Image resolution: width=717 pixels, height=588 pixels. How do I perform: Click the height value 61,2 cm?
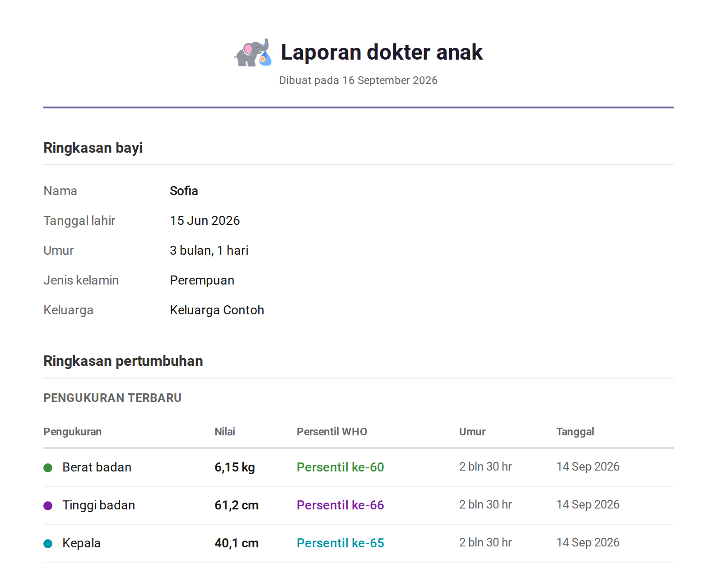(x=237, y=505)
